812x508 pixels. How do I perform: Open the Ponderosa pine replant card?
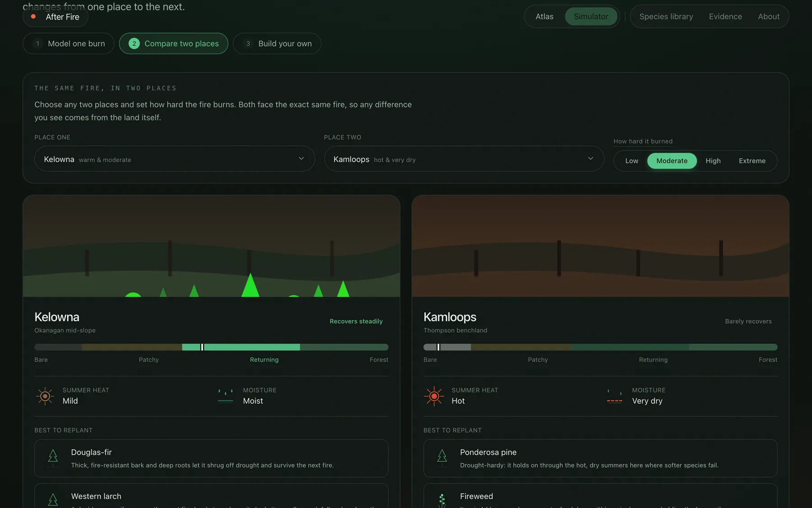[600, 458]
